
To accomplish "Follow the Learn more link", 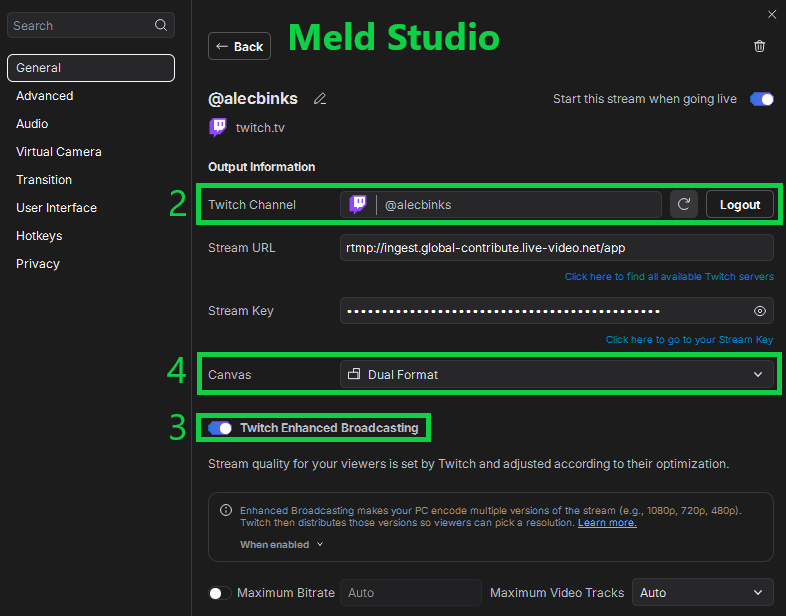I will [607, 523].
